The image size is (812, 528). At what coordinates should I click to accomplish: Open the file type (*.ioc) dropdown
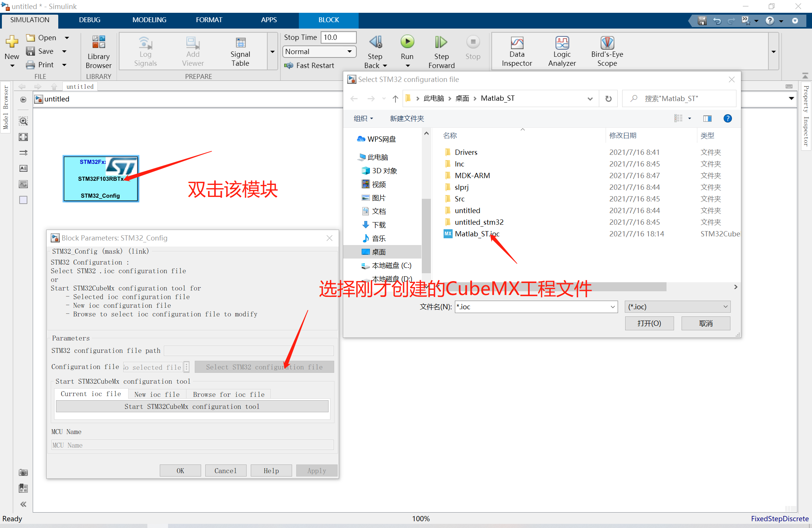coord(678,307)
